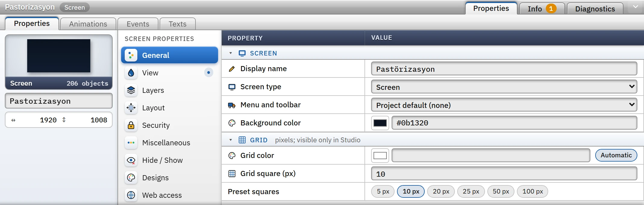Click the pencil icon beside Display name
Viewport: 644px width, 205px height.
click(x=232, y=69)
